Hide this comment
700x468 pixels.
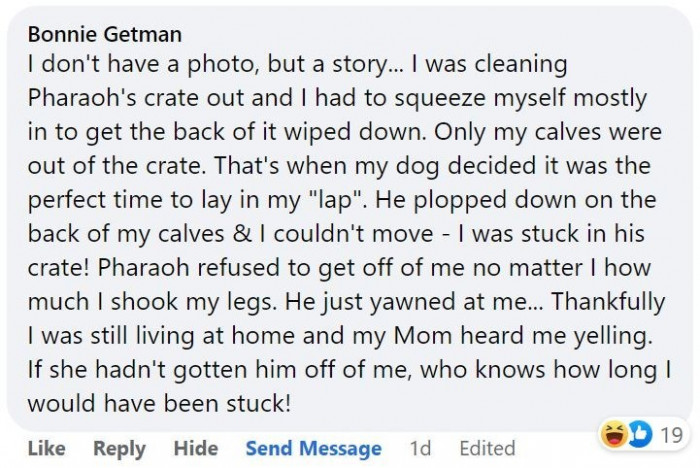(196, 449)
